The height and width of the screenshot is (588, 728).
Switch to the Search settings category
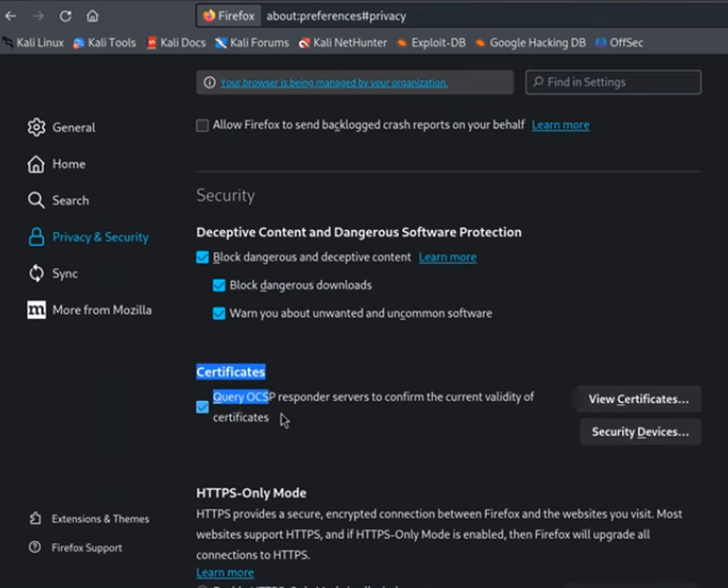[x=71, y=201]
